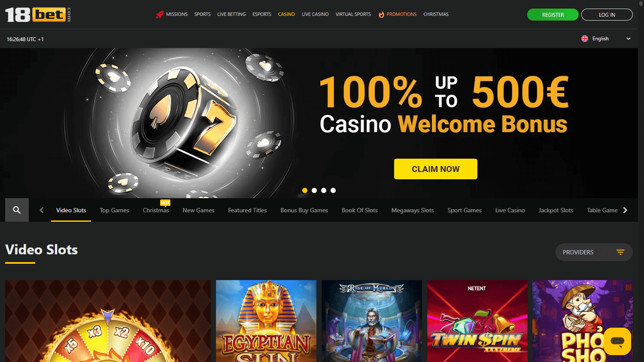
Task: Open the Egyptian Sun game thumbnail
Action: (266, 321)
